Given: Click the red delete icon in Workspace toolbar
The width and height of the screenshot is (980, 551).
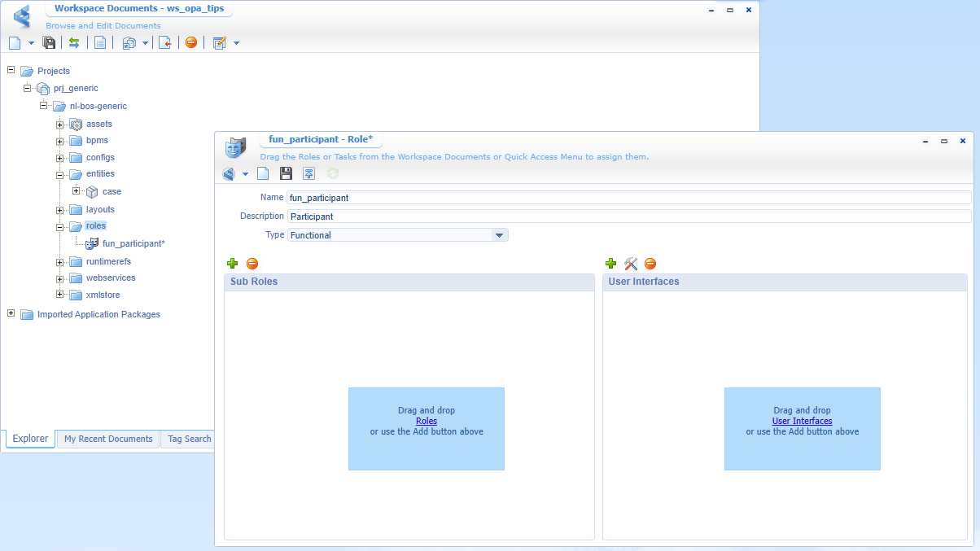Looking at the screenshot, I should tap(191, 43).
